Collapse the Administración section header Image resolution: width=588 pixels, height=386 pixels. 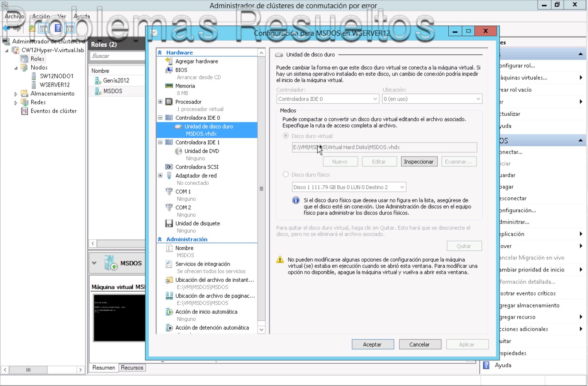tap(160, 239)
